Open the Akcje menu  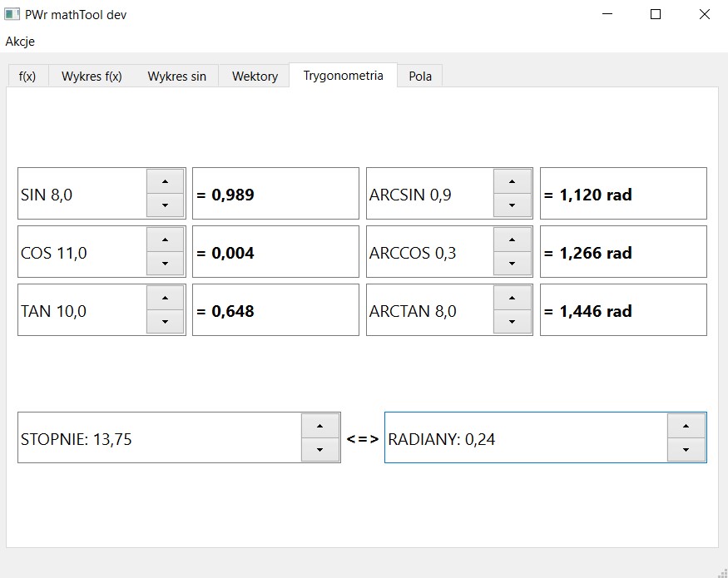(x=20, y=41)
